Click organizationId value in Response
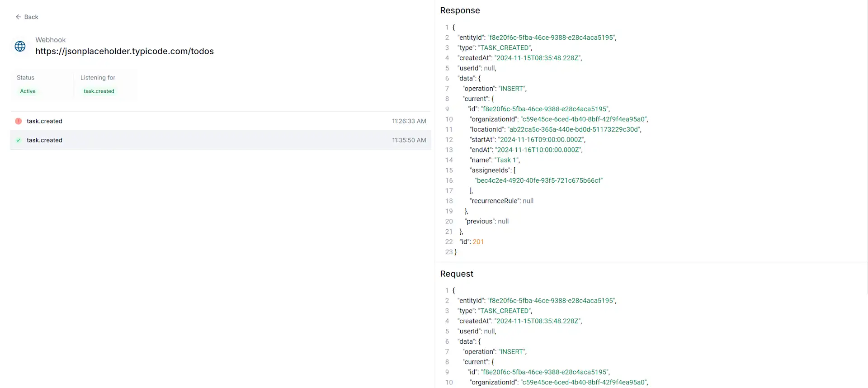Screen dimensions: 868x388 click(584, 119)
